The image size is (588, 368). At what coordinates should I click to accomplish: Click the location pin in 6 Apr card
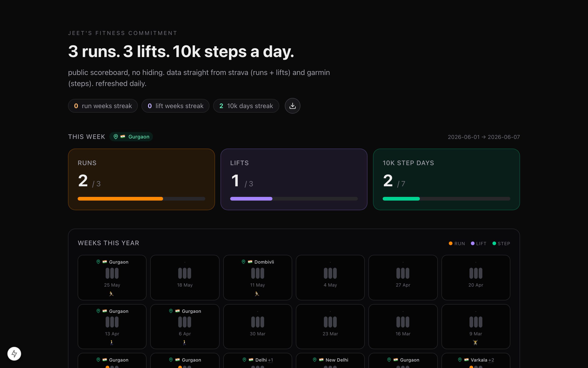(x=171, y=311)
